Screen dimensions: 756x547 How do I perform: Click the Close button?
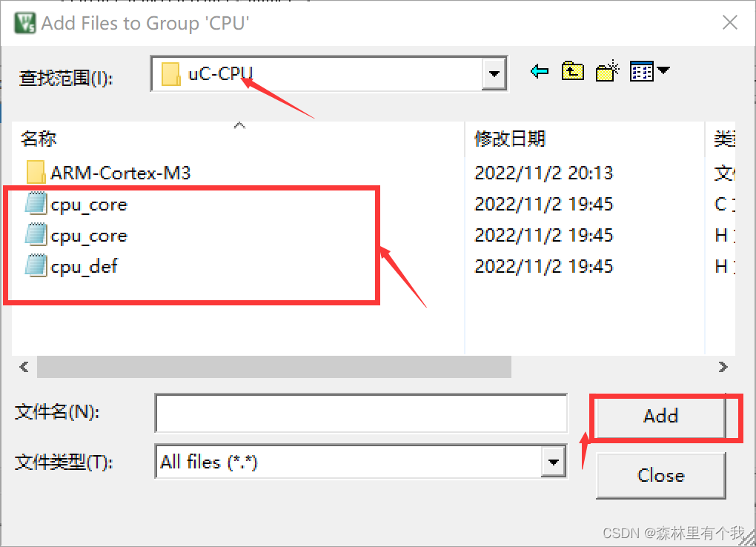coord(660,475)
